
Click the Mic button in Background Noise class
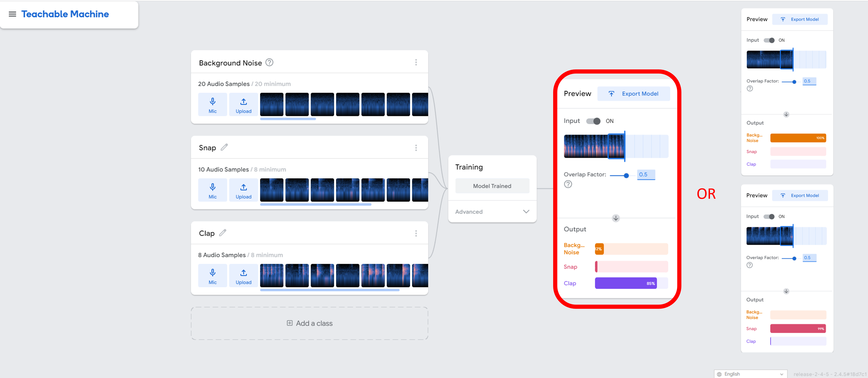[212, 105]
